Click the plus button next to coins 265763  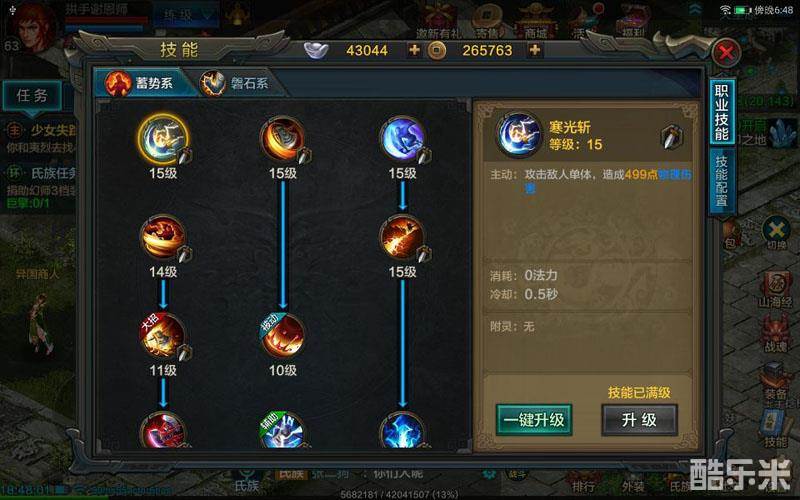535,50
